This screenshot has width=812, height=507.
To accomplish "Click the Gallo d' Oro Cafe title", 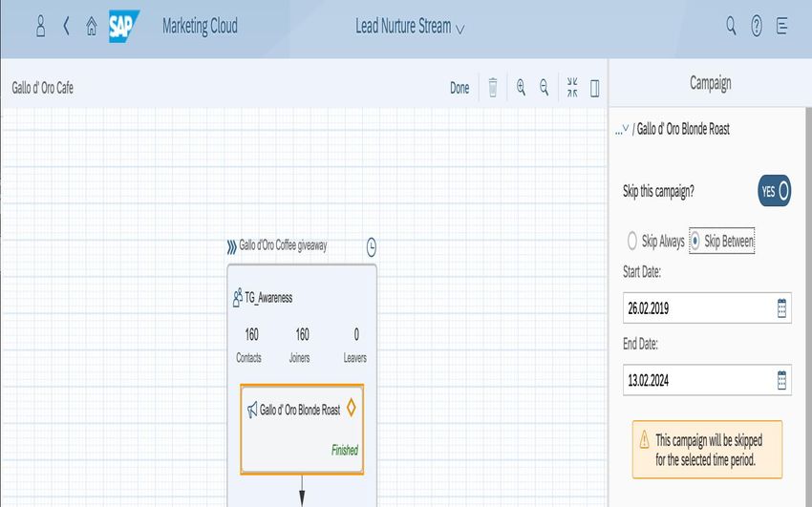I will [x=42, y=88].
